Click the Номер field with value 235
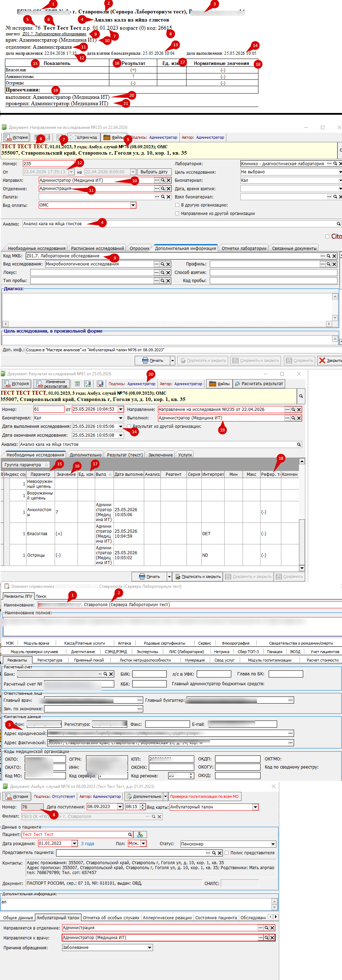 [x=49, y=163]
